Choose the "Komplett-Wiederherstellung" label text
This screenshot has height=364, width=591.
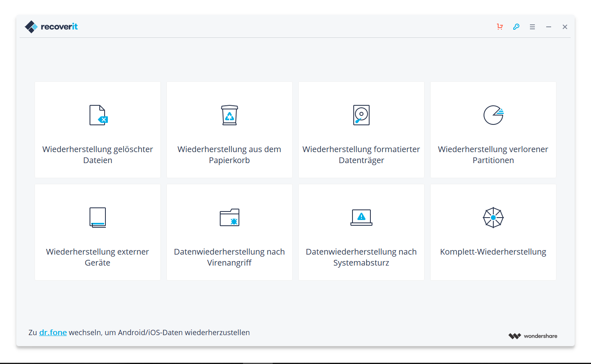tap(493, 252)
